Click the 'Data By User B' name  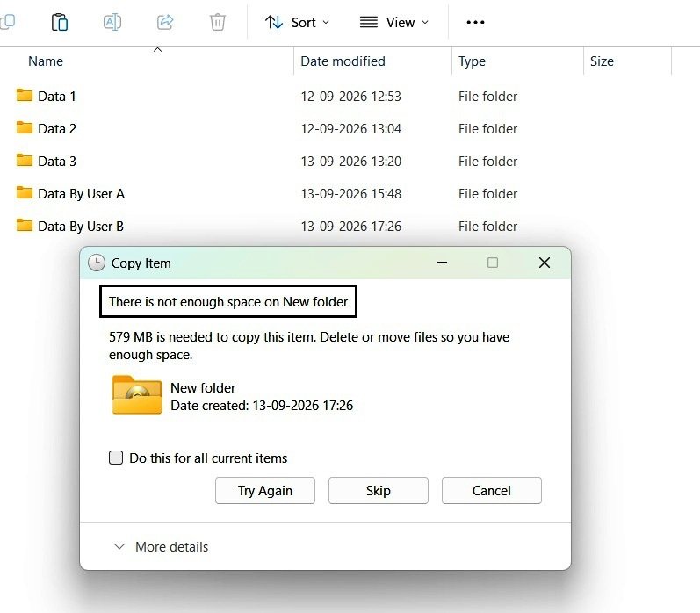pos(81,227)
